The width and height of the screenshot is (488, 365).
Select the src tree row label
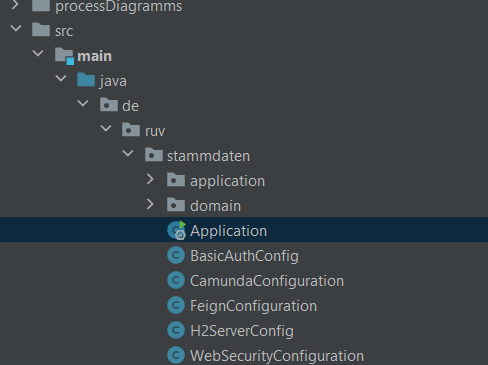[64, 31]
